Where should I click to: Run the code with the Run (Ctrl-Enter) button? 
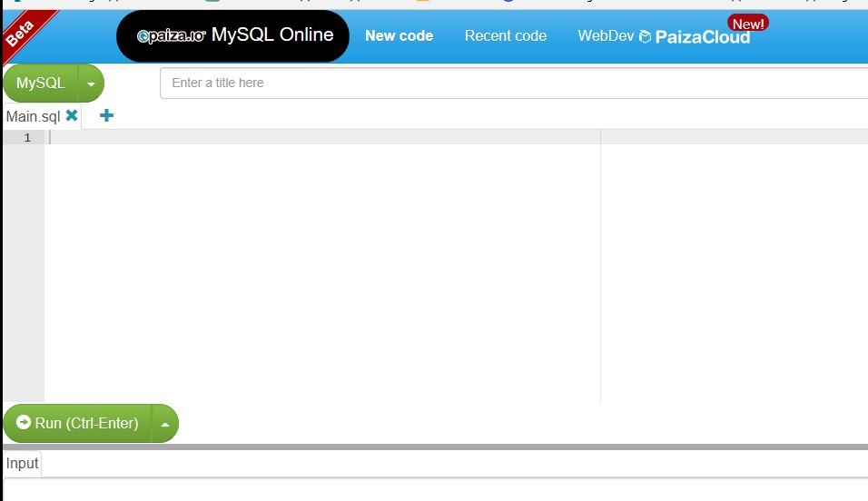coord(77,424)
